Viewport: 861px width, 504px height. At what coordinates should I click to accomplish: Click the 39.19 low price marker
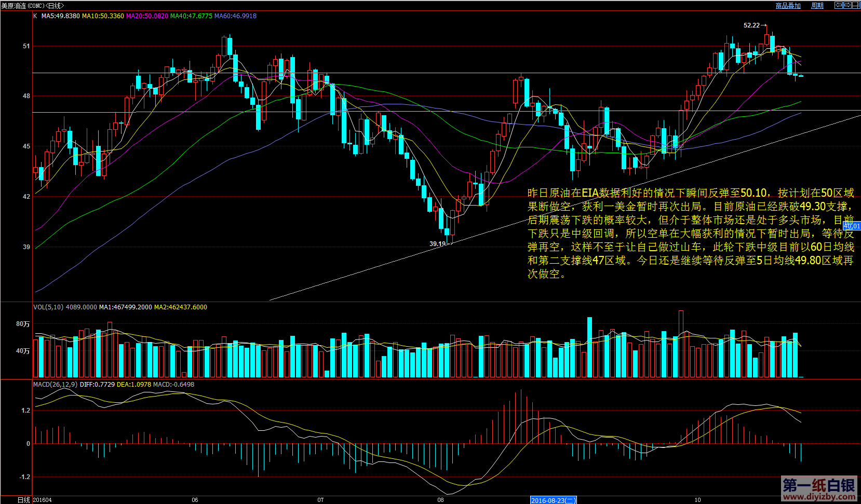click(x=438, y=244)
